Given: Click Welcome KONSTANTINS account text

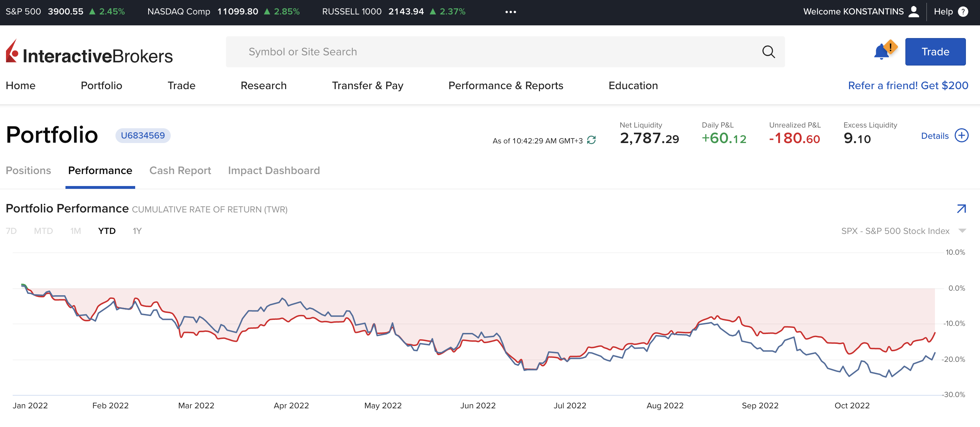Looking at the screenshot, I should (853, 12).
